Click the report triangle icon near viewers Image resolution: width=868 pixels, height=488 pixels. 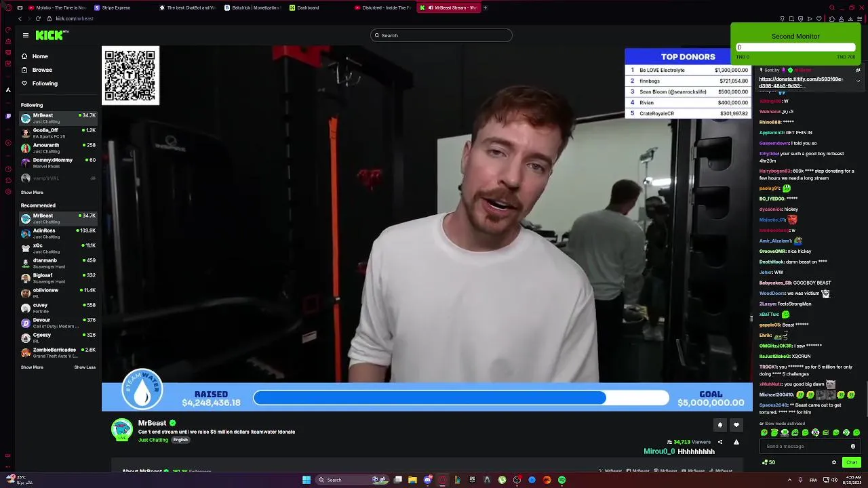point(736,442)
